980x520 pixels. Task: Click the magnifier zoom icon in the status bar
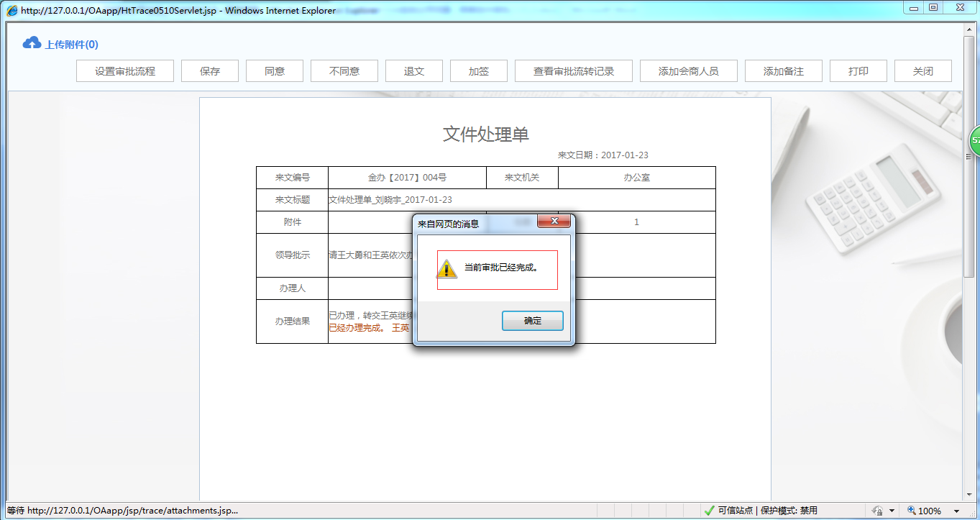coord(913,510)
